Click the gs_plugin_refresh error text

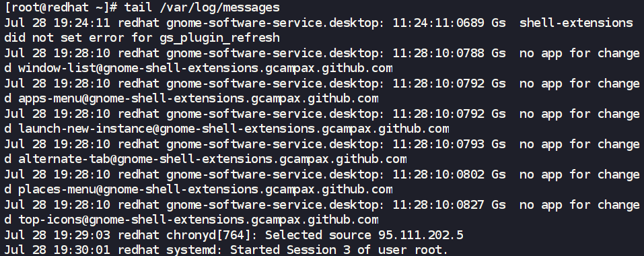(219, 38)
